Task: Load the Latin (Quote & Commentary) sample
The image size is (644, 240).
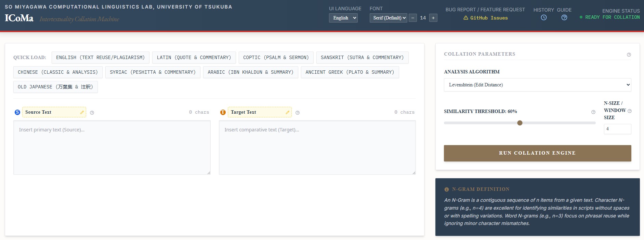Action: 194,57
